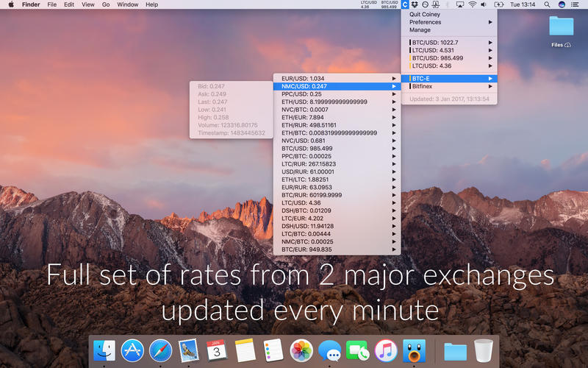Image resolution: width=588 pixels, height=368 pixels.
Task: Open Messages speech bubble in Dock
Action: (x=329, y=351)
